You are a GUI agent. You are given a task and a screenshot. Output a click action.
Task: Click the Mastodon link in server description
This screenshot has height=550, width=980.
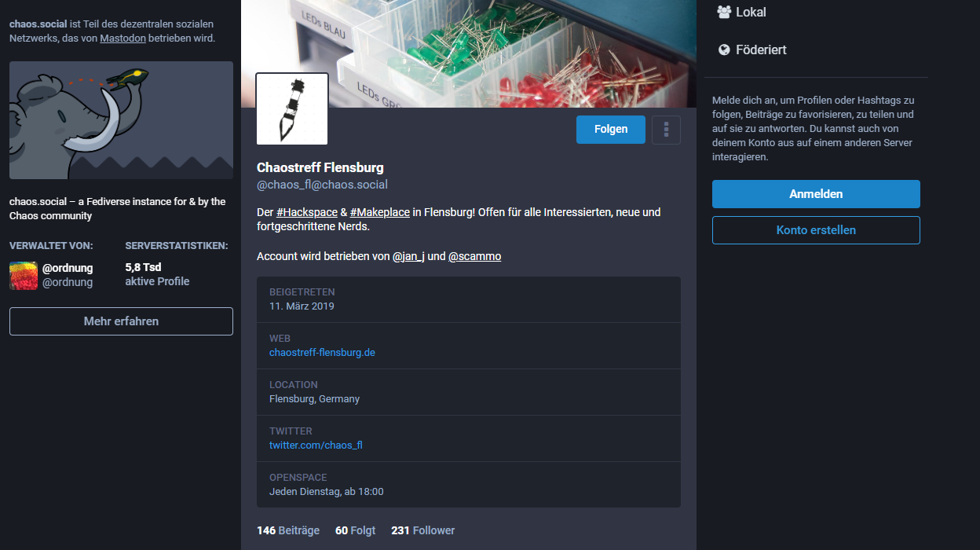tap(122, 38)
